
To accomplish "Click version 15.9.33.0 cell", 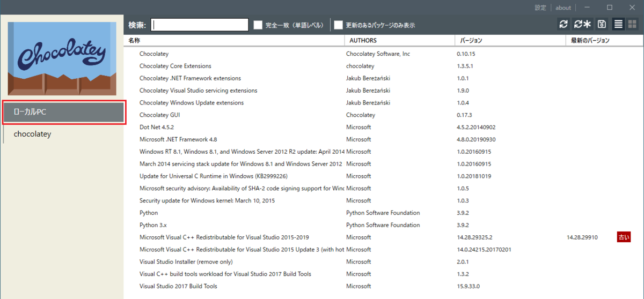I will pyautogui.click(x=469, y=286).
